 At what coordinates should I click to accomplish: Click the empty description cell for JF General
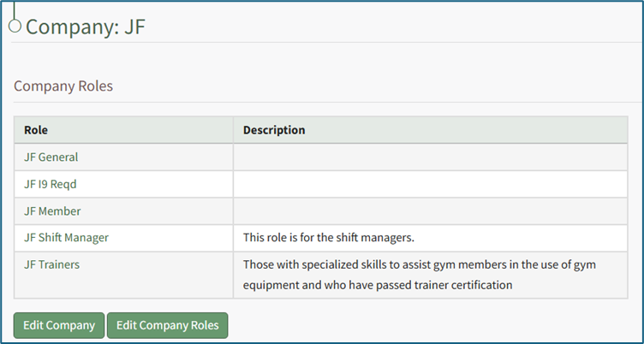(x=436, y=157)
